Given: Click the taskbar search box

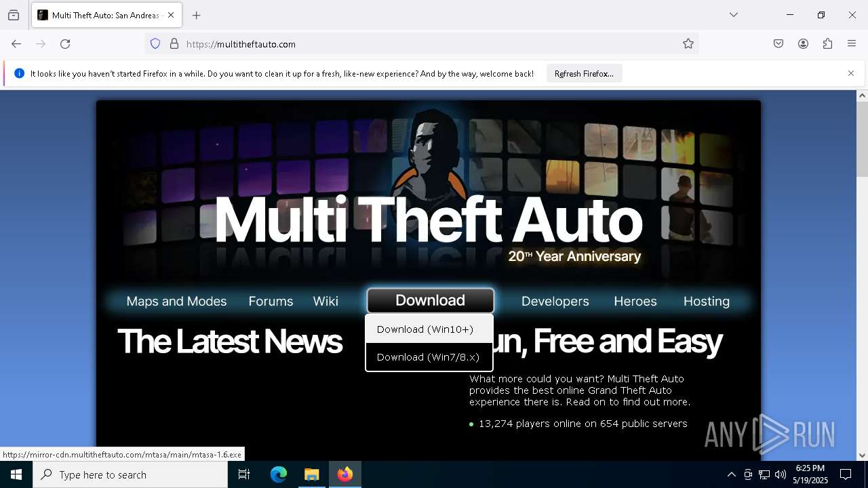Looking at the screenshot, I should click(x=130, y=474).
